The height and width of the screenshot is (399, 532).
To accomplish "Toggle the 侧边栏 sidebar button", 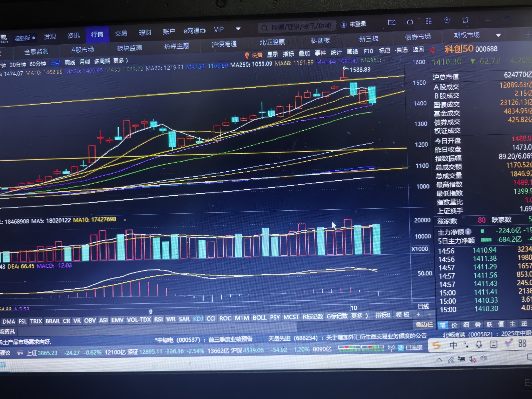I will tap(424, 324).
